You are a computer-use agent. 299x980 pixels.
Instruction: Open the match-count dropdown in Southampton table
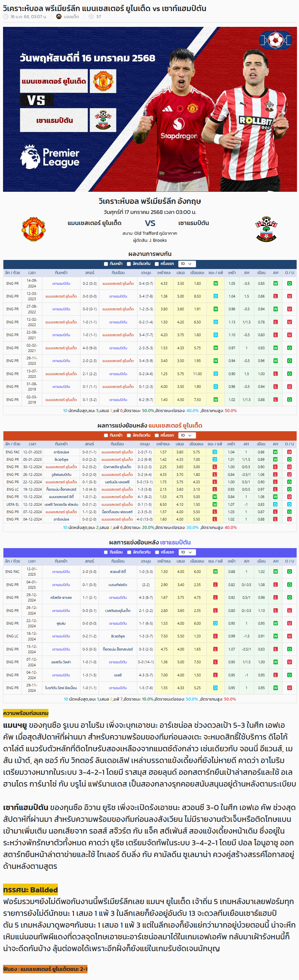(187, 552)
